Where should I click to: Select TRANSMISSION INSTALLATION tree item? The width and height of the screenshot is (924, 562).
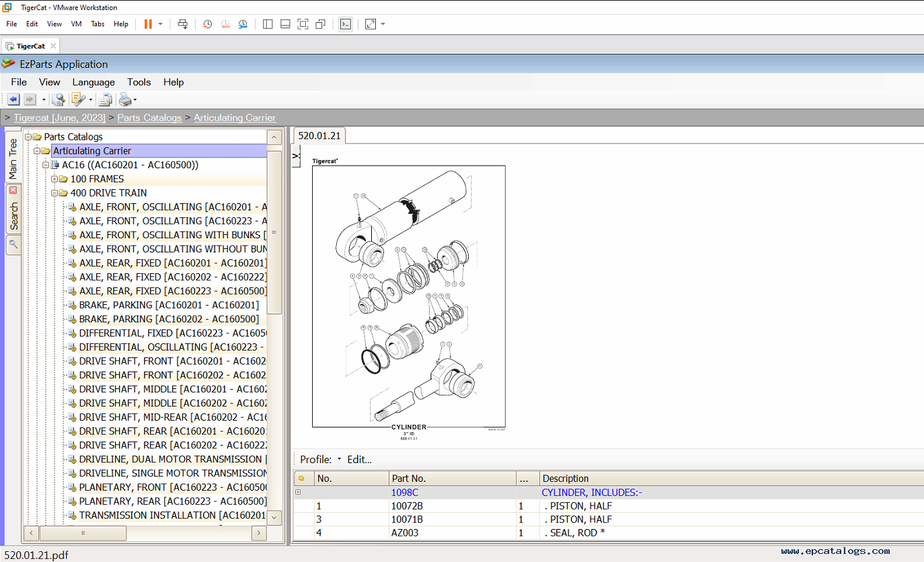(x=173, y=515)
